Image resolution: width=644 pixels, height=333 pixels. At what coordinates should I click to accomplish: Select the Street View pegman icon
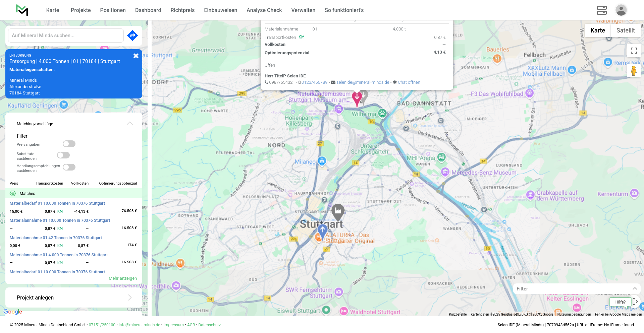[x=634, y=71]
